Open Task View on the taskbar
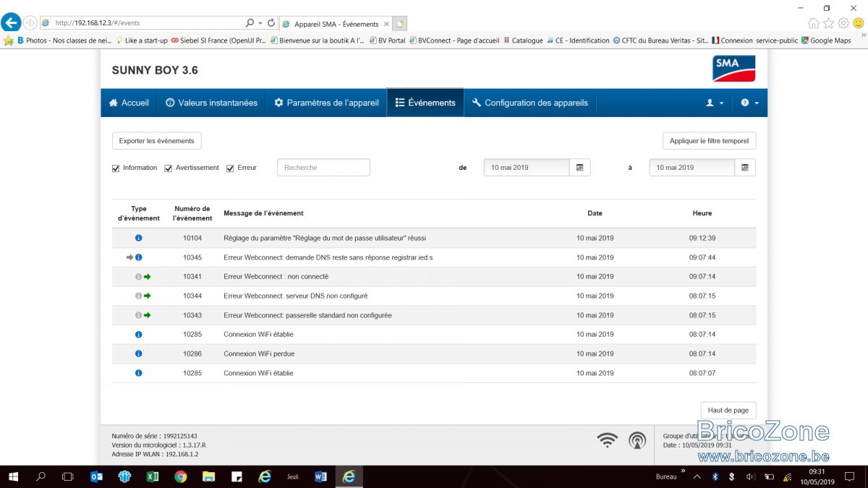Image resolution: width=868 pixels, height=488 pixels. (x=68, y=476)
